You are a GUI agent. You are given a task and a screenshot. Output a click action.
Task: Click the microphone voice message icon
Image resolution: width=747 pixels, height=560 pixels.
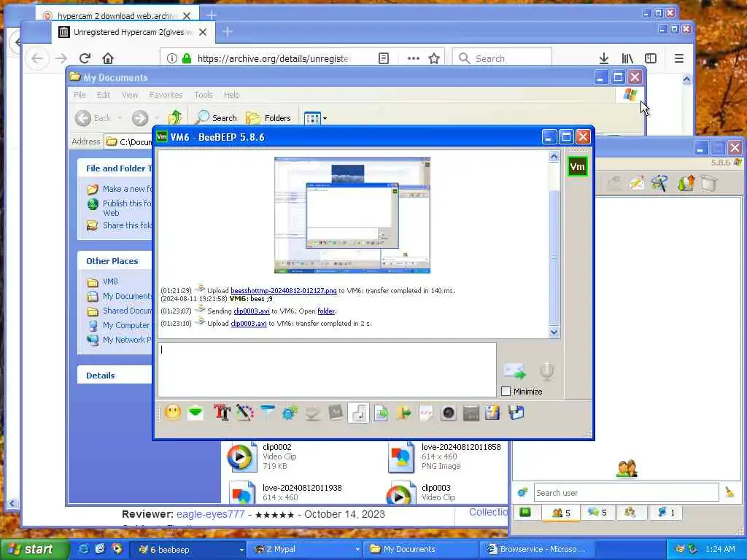[546, 371]
